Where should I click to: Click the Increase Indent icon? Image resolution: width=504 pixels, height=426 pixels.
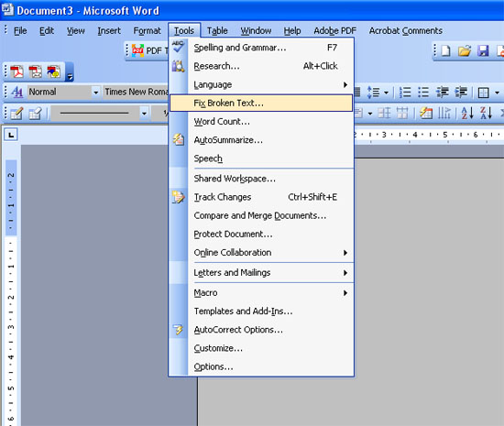tap(461, 93)
